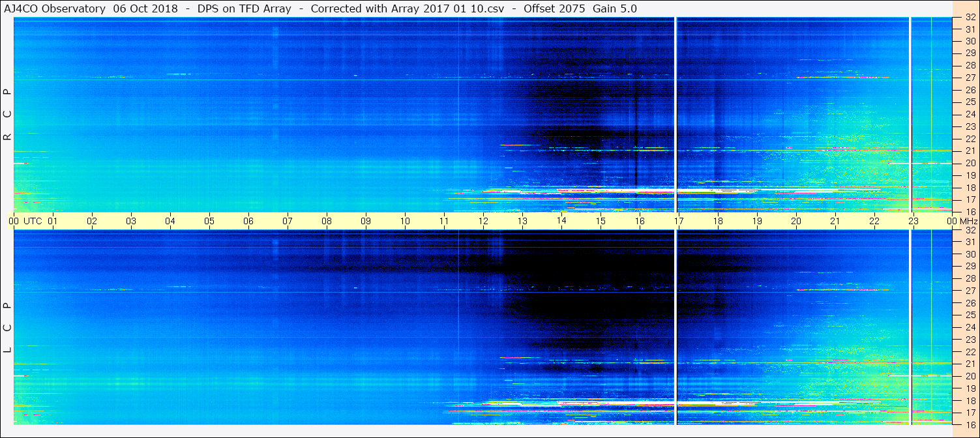Click 32 MHz label on LCP frequency scale
This screenshot has height=438, width=980.
coord(970,230)
